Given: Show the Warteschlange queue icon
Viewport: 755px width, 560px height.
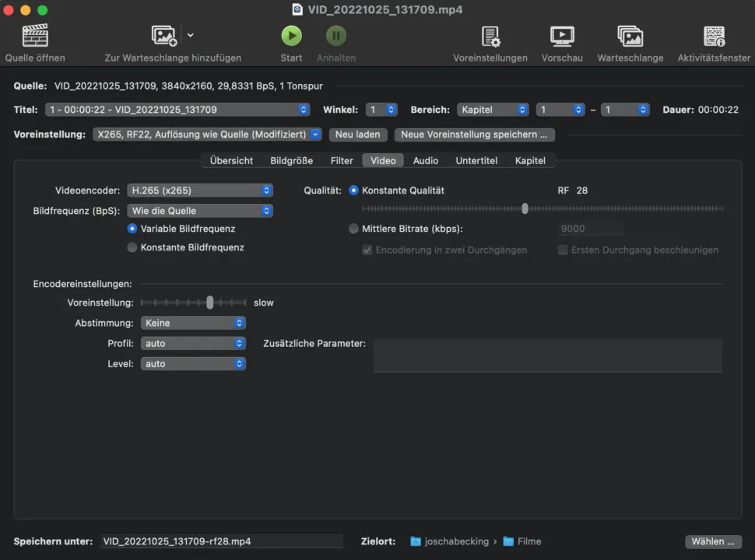Looking at the screenshot, I should tap(630, 36).
